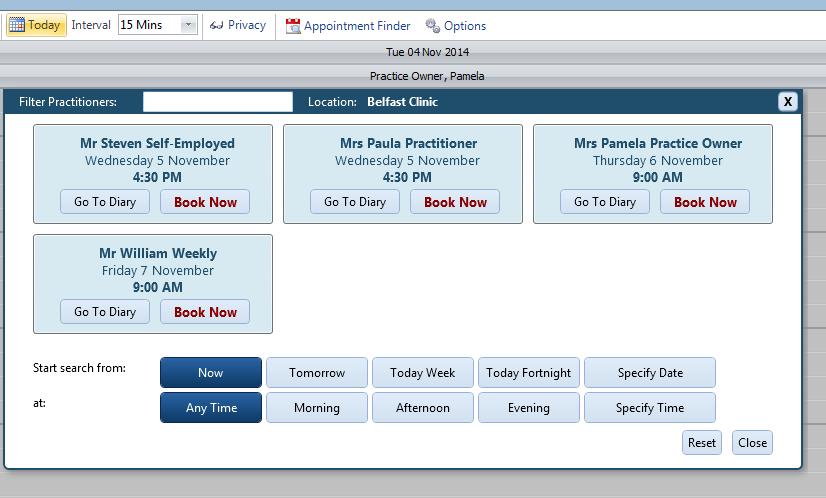The image size is (826, 498).
Task: Open Appointment Finder from the toolbar label
Action: pyautogui.click(x=357, y=26)
